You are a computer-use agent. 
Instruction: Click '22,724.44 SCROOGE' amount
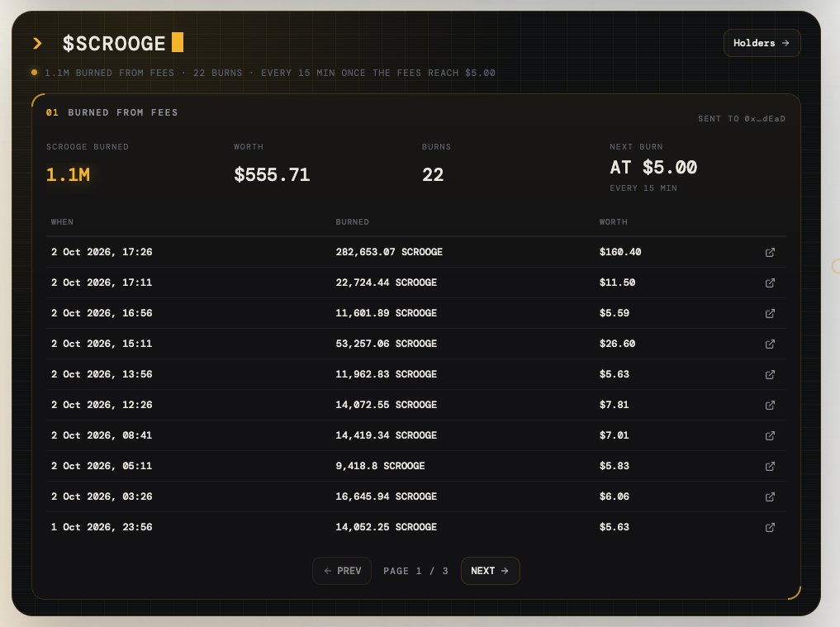click(x=387, y=283)
